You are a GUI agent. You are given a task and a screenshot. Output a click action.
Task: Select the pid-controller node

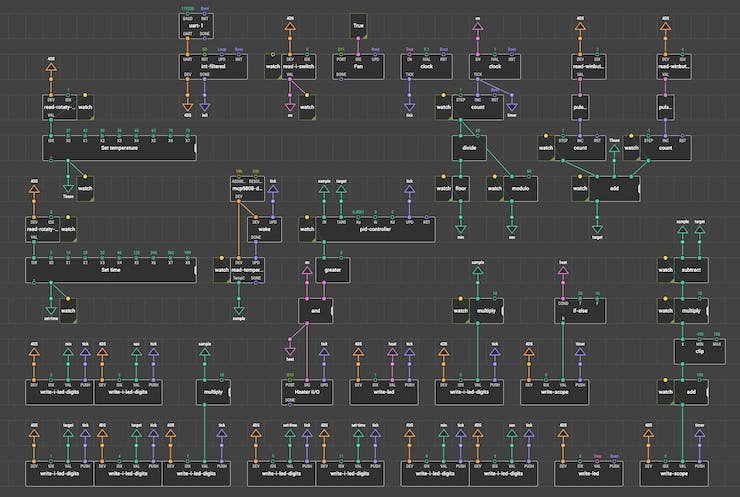pyautogui.click(x=375, y=229)
